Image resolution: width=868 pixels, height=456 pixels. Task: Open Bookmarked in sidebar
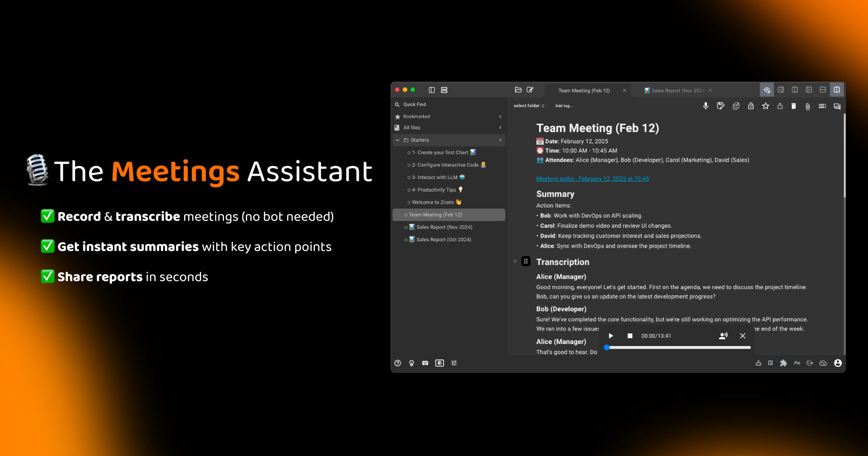click(x=448, y=116)
